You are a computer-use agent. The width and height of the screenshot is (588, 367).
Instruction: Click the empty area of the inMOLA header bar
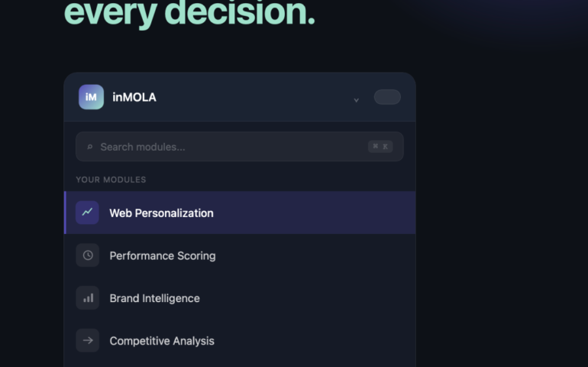point(252,97)
